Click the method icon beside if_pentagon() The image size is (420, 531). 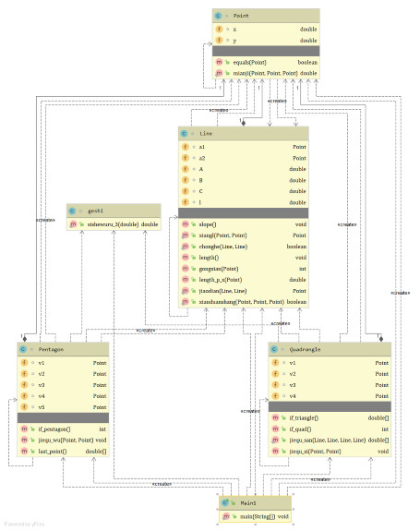click(x=24, y=429)
